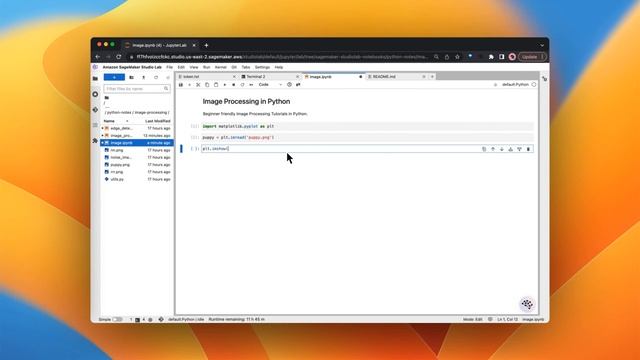
Task: Click the root folder breadcrumb icon
Action: [107, 98]
